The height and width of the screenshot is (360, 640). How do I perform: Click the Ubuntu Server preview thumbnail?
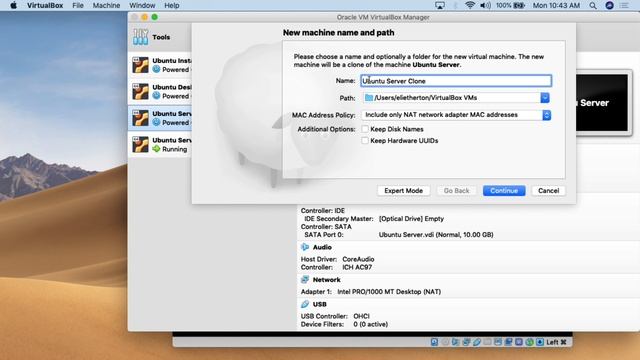(x=602, y=103)
